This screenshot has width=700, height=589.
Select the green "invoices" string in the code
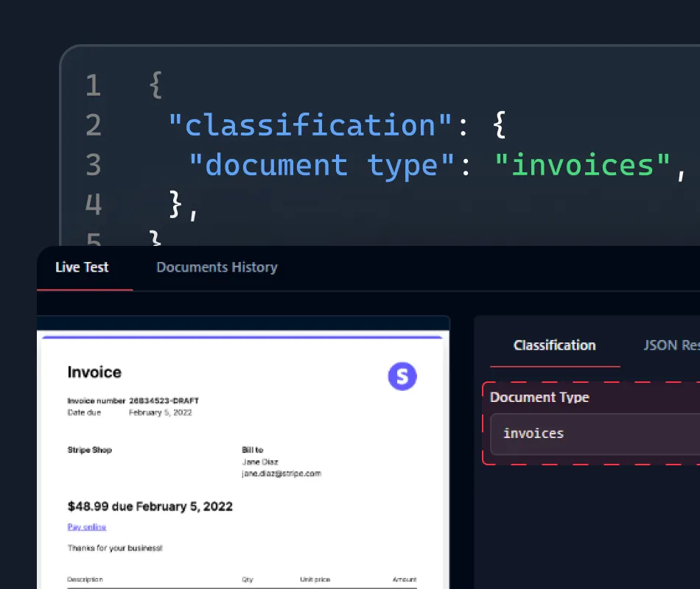pyautogui.click(x=586, y=165)
